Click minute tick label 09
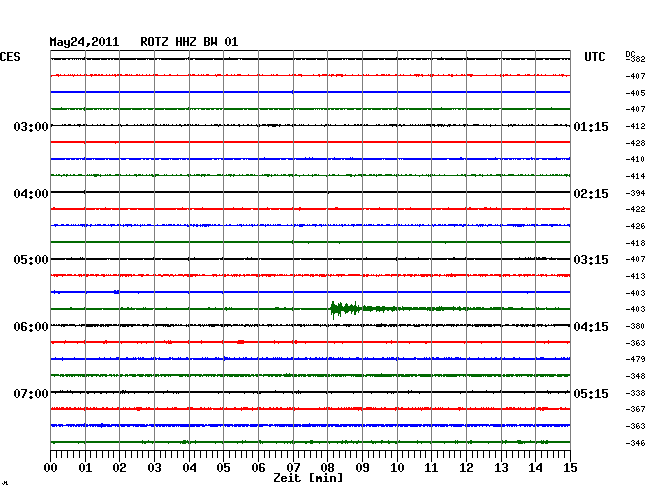 coord(362,467)
